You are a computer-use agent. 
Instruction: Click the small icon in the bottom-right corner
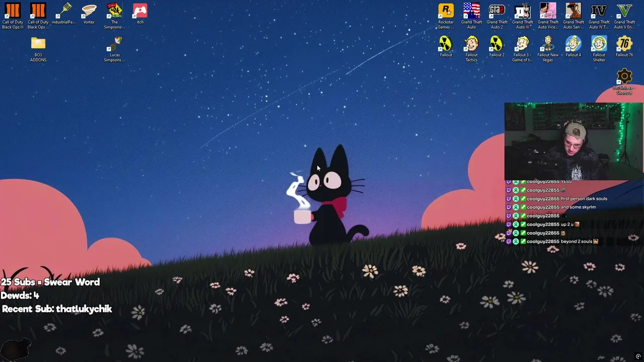(638, 356)
